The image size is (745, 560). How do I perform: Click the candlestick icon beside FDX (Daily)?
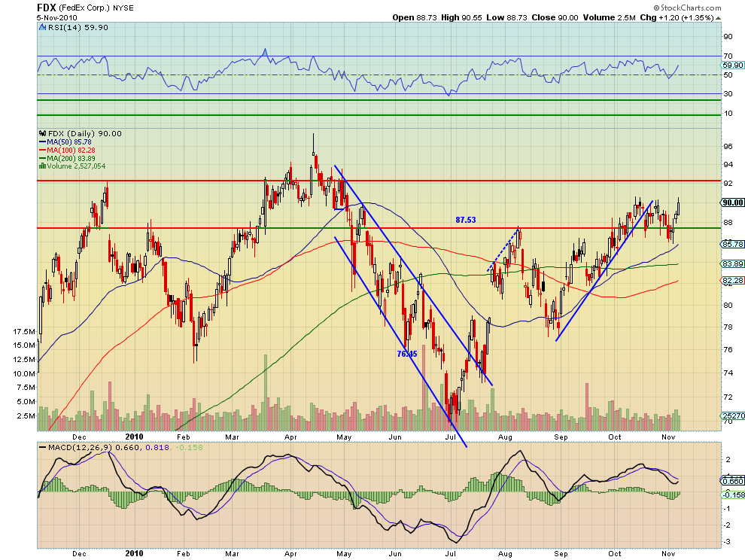pos(43,133)
